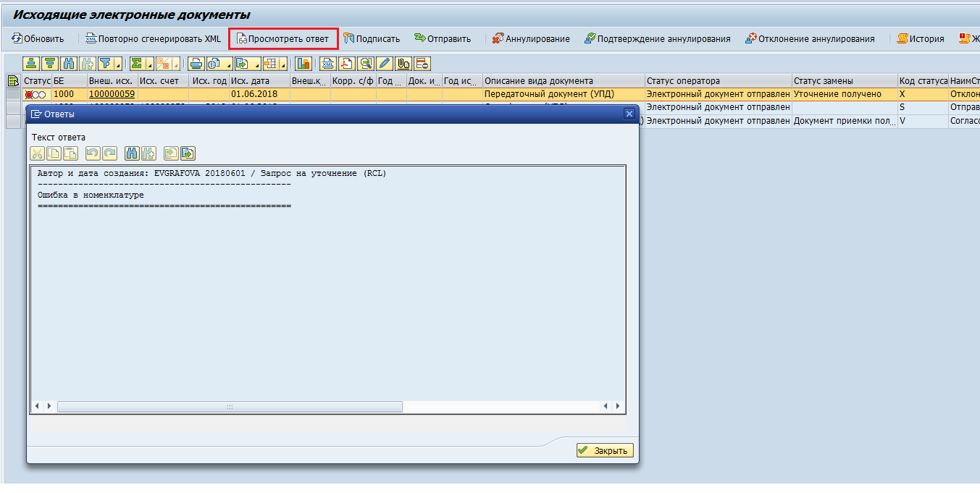Click the horizontal scrollbar in the response text area

(229, 407)
